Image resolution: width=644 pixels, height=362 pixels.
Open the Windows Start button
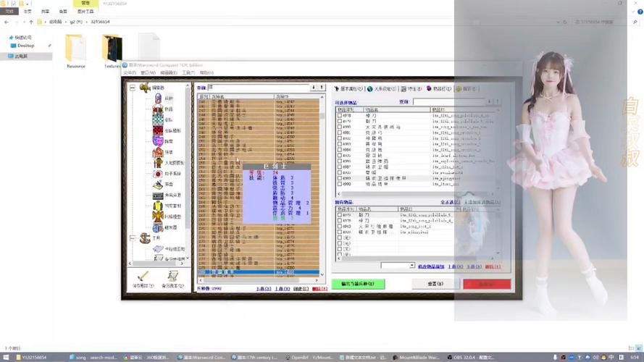coord(6,358)
